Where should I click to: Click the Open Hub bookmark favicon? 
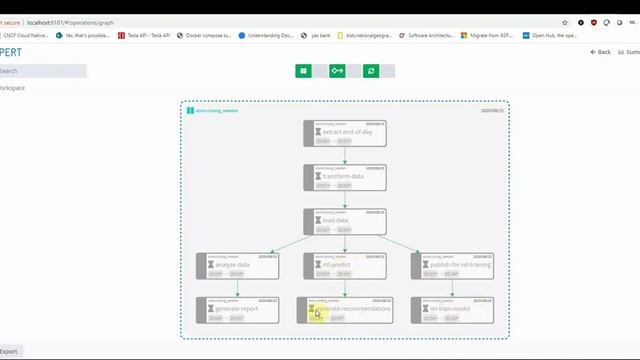point(526,36)
